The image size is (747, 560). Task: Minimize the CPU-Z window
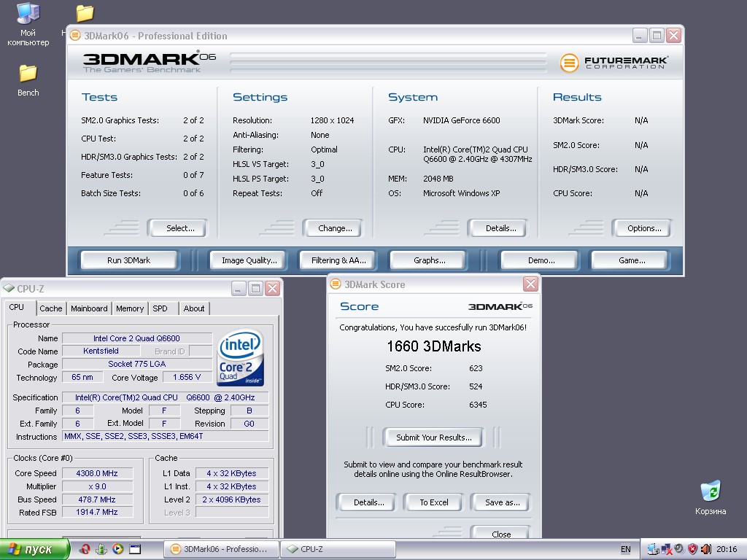(239, 288)
